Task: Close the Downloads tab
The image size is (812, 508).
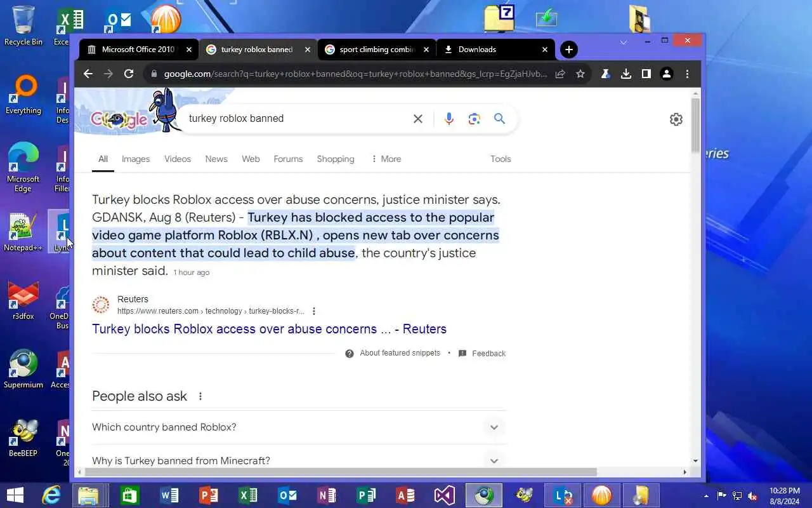Action: point(544,50)
